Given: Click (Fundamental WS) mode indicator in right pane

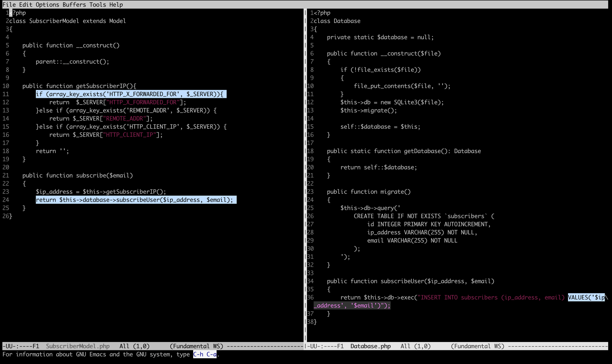Looking at the screenshot, I should coord(477,346).
